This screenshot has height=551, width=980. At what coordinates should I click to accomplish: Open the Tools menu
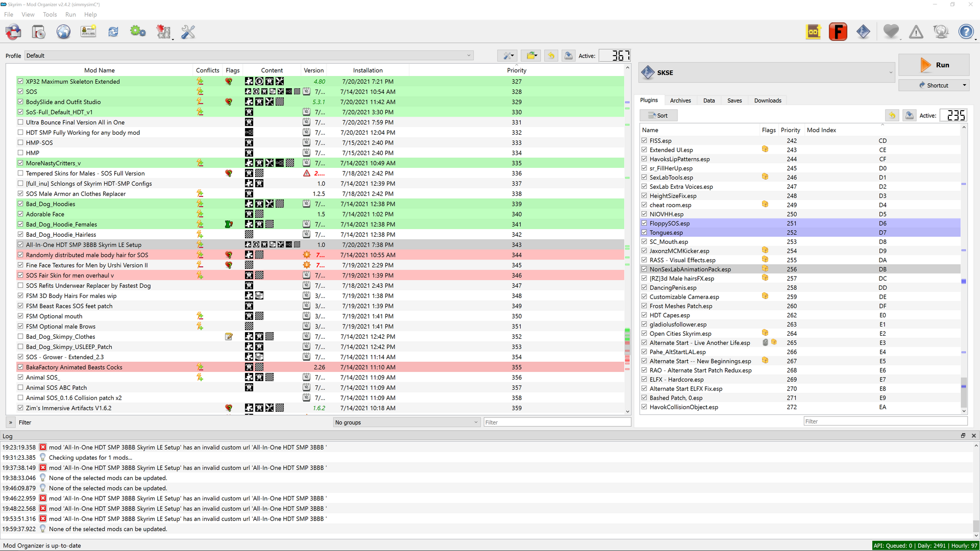pos(50,14)
